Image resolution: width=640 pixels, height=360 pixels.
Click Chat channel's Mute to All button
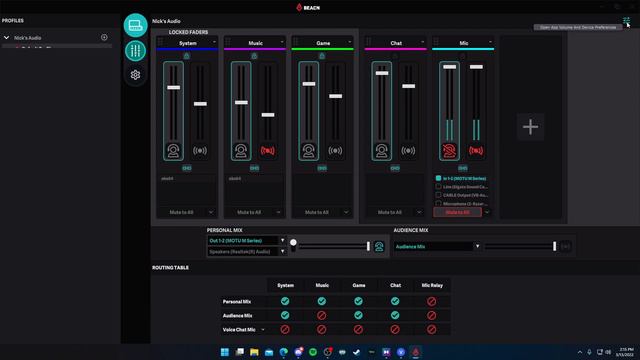point(390,212)
